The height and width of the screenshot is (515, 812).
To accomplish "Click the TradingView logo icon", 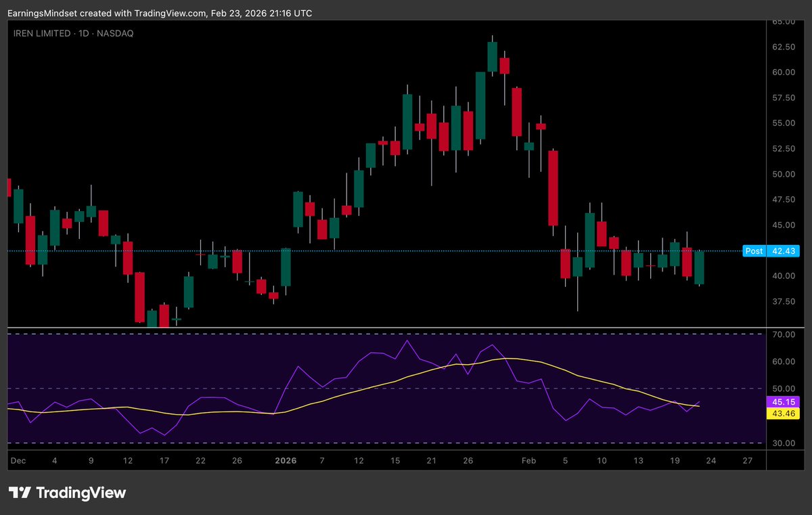I will click(x=19, y=493).
